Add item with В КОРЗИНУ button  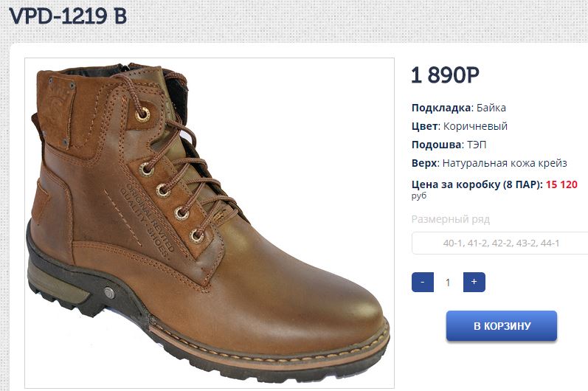[x=501, y=326]
